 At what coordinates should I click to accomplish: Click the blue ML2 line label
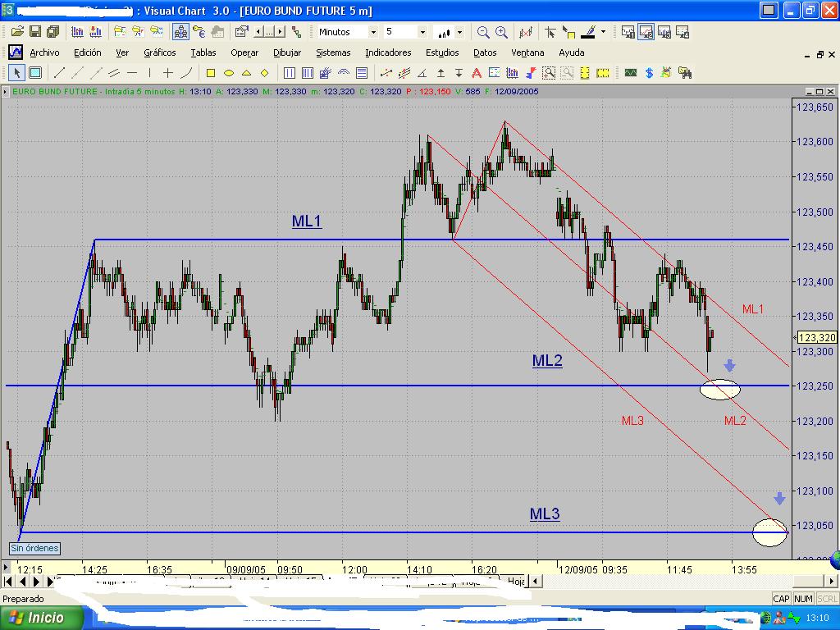547,361
